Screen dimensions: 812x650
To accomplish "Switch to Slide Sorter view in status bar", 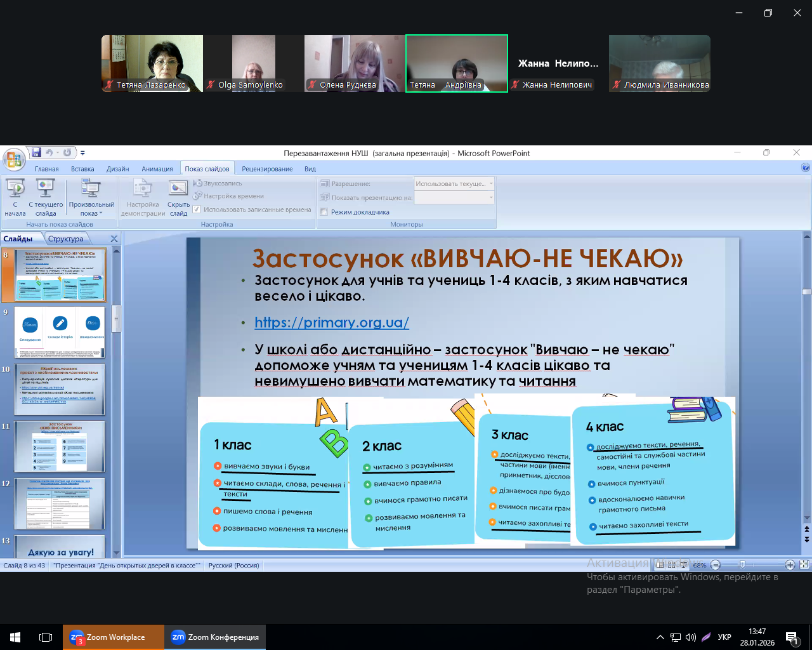I will [x=672, y=565].
